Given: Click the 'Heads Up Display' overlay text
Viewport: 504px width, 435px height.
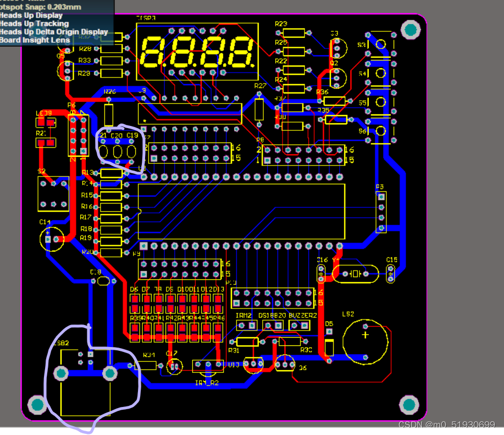Looking at the screenshot, I should [31, 15].
